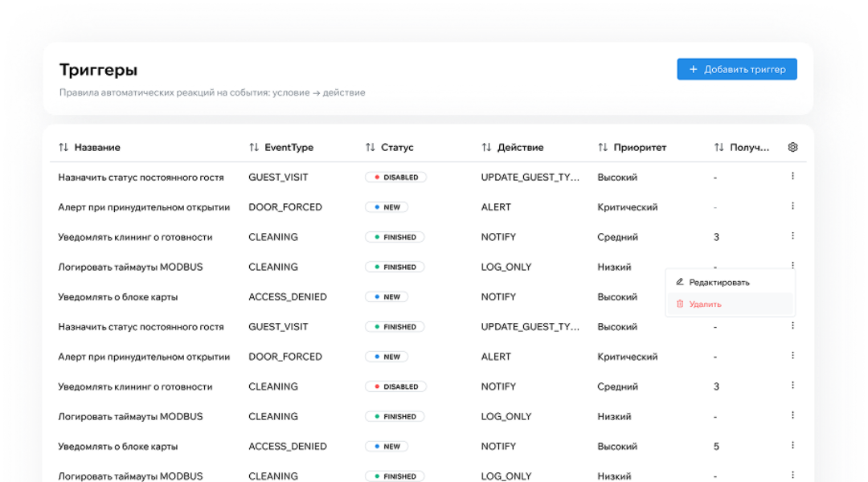
Task: Click the DISABLED status badge in the GUEST_VISIT row
Action: click(395, 178)
